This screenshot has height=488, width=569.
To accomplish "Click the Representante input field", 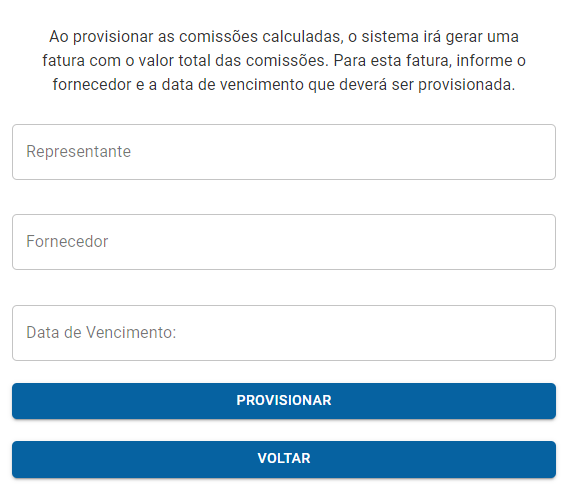I will pyautogui.click(x=284, y=152).
